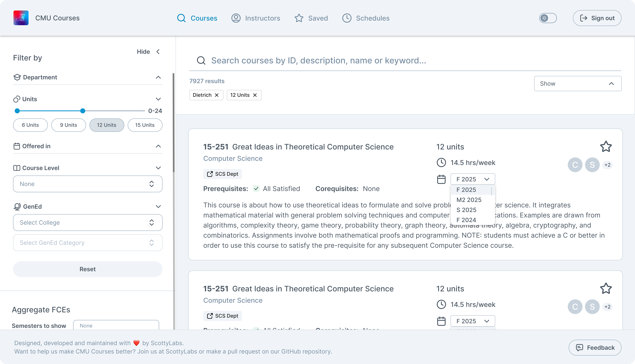Enable the 9 Units filter pill
635x364 pixels.
click(68, 125)
